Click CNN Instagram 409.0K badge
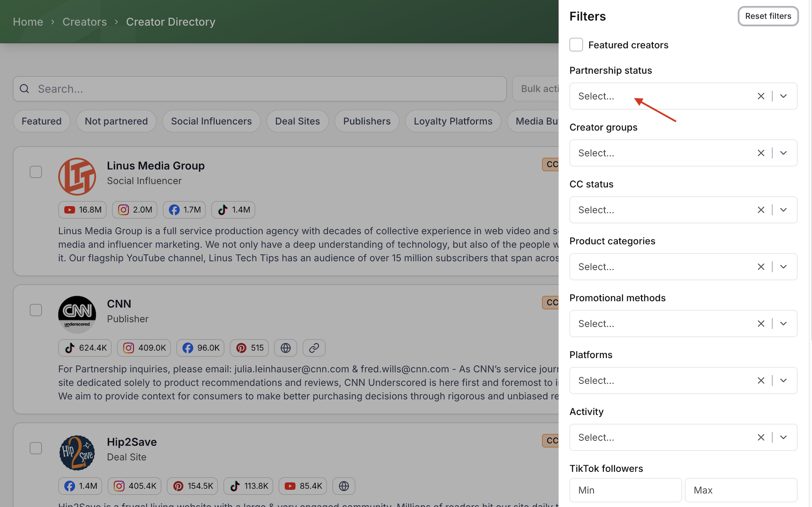The width and height of the screenshot is (812, 507). (144, 348)
